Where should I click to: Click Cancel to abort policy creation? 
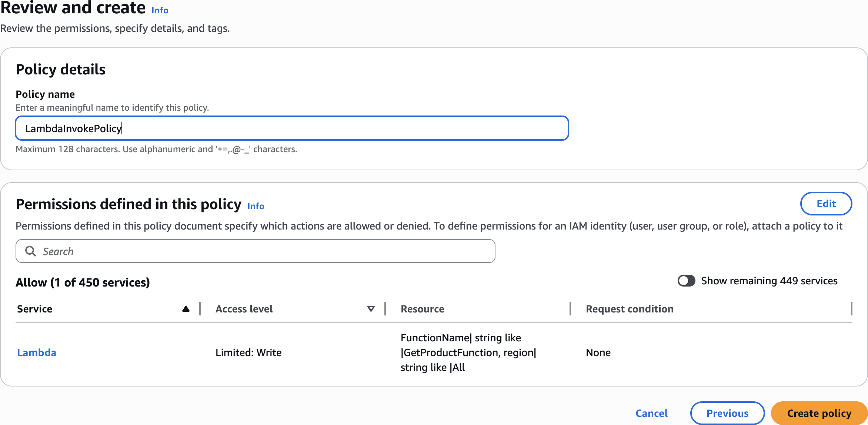pyautogui.click(x=651, y=413)
